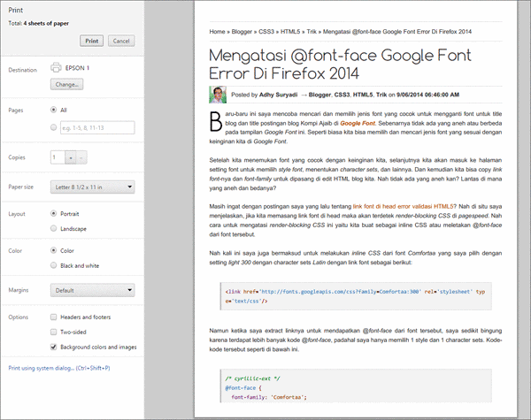Click the Print button

click(x=91, y=41)
